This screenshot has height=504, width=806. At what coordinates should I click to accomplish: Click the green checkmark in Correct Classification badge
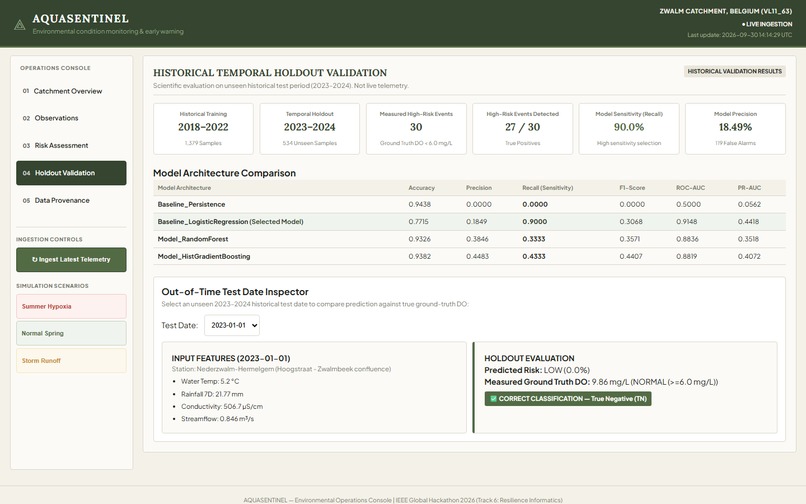click(x=493, y=399)
